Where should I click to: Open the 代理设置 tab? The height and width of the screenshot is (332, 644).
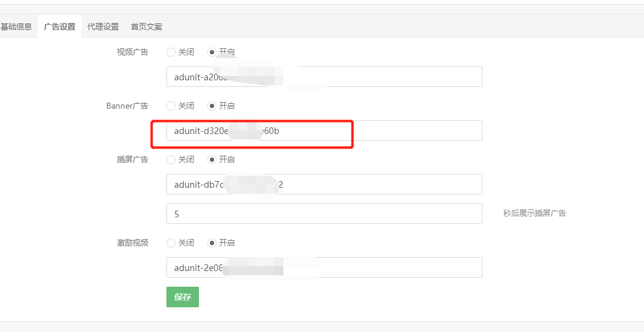103,27
